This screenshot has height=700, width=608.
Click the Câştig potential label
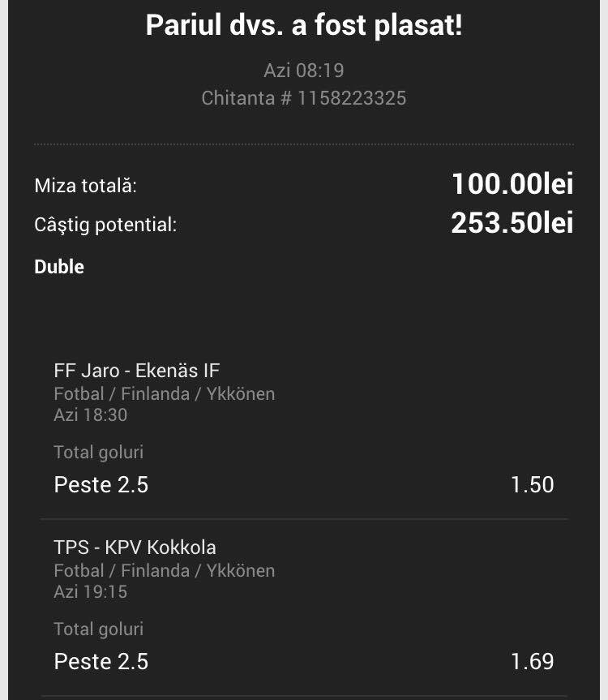(x=105, y=225)
